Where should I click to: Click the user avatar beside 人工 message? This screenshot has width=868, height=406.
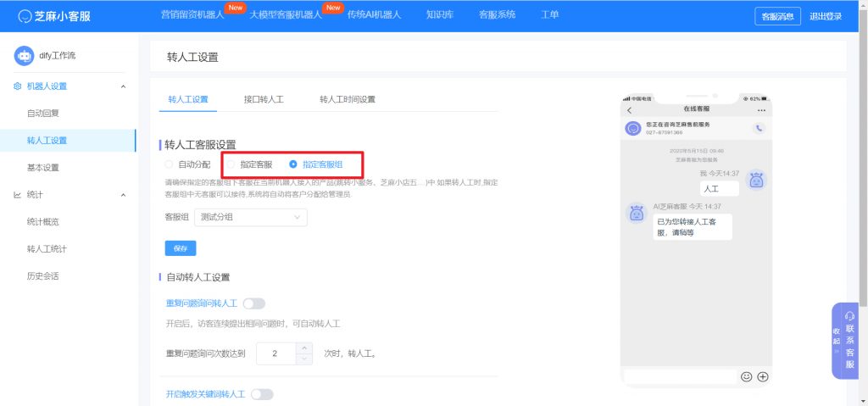[x=756, y=180]
